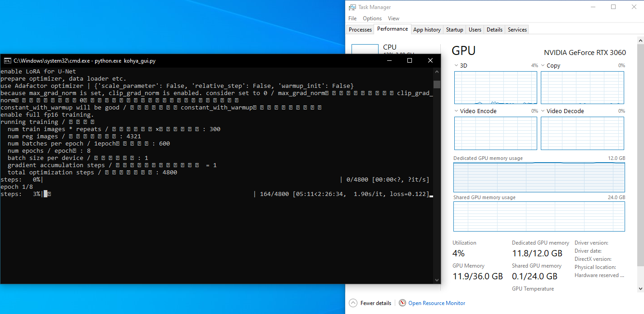Go to the Users tab
The width and height of the screenshot is (644, 314).
(x=475, y=30)
